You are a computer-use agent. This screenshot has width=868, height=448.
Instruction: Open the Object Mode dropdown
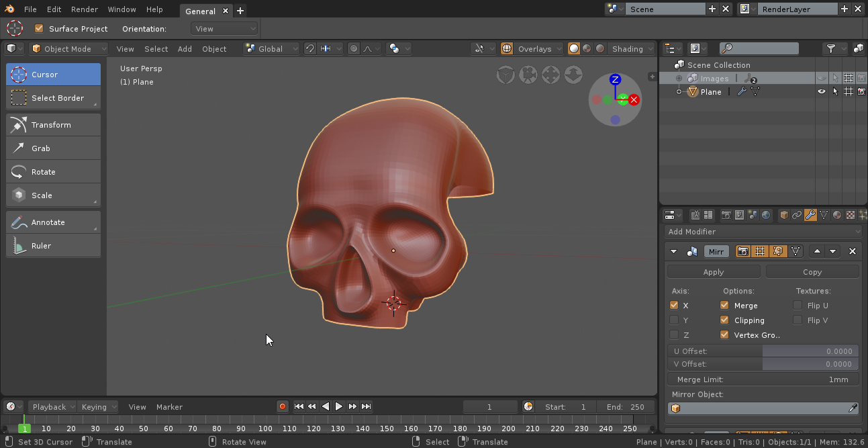tap(69, 49)
